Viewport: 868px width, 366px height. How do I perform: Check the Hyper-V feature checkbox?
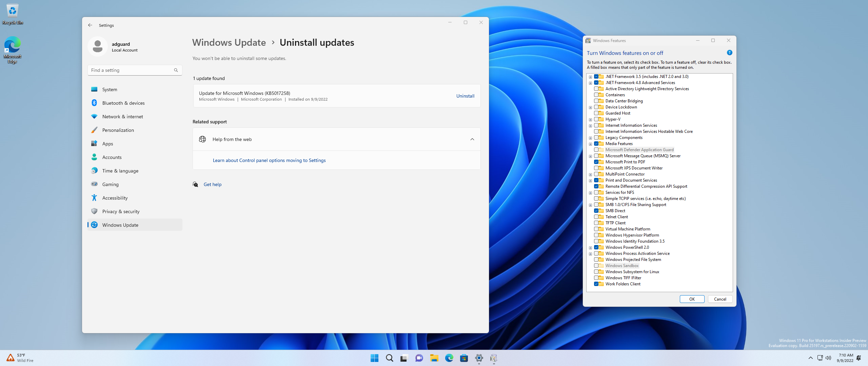coord(596,119)
